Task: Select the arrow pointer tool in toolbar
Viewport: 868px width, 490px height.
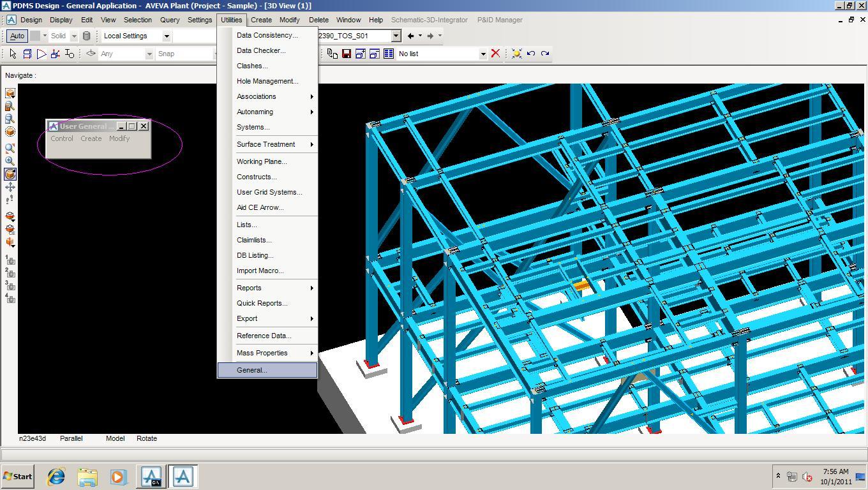Action: [x=13, y=54]
